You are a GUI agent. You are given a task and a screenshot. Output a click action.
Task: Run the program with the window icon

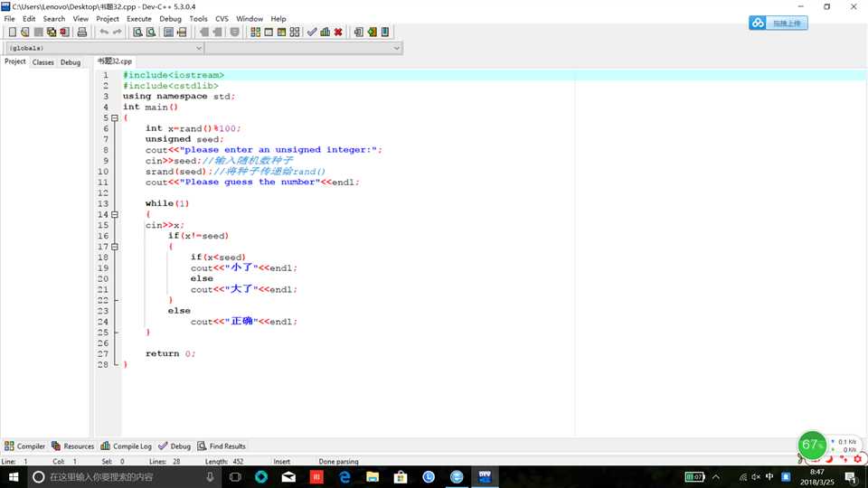(x=269, y=33)
